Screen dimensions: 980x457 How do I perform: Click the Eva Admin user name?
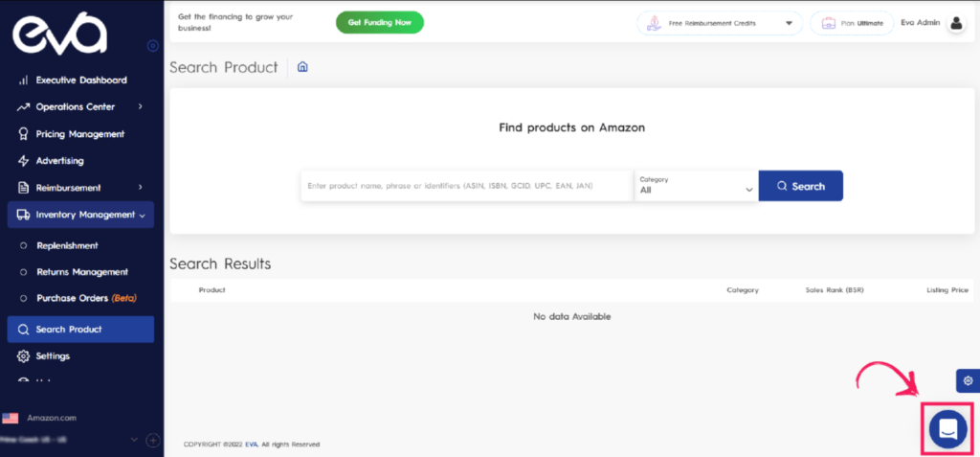click(920, 23)
